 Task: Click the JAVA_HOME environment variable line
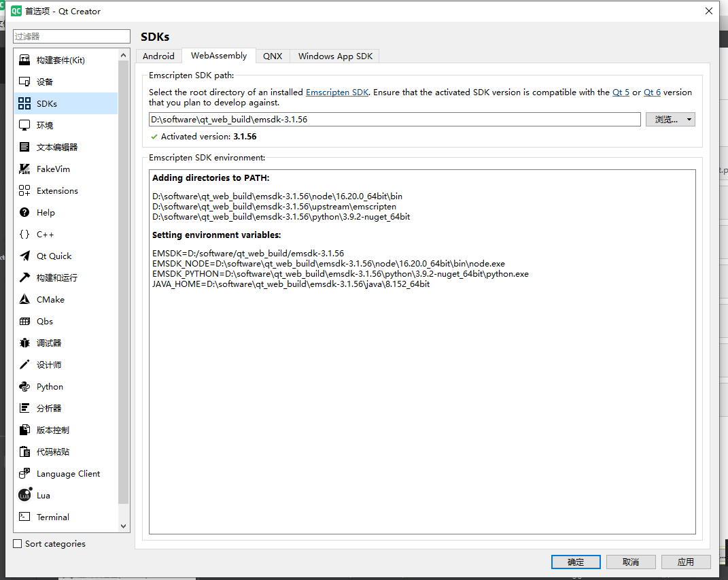(x=291, y=284)
